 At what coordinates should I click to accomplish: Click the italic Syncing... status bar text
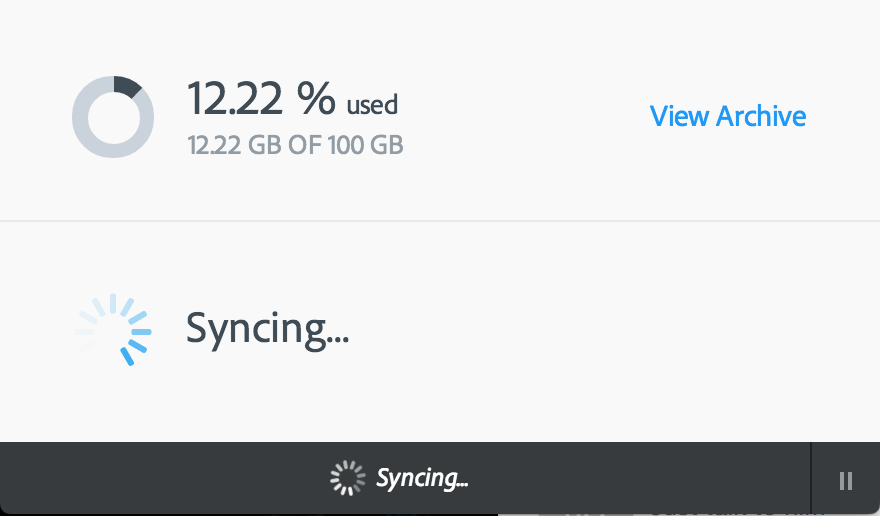click(421, 478)
